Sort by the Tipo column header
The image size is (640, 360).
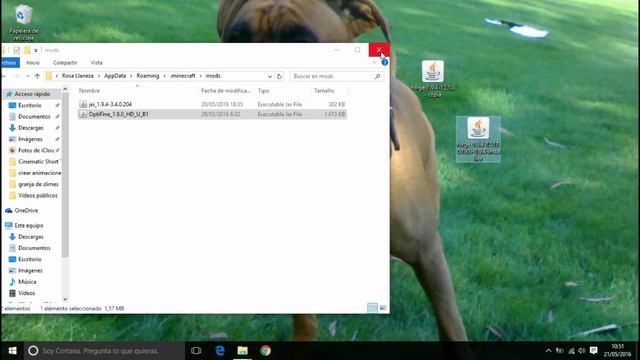click(x=263, y=91)
